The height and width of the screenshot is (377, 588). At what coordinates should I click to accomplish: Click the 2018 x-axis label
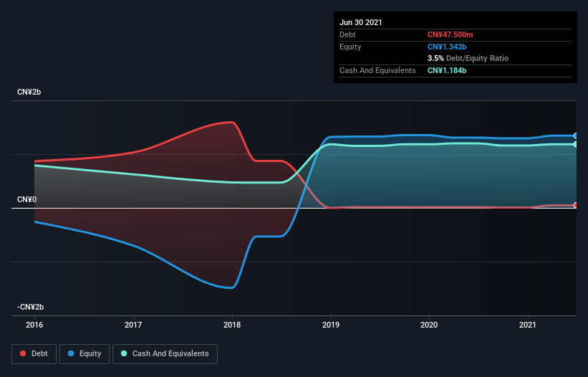click(232, 325)
